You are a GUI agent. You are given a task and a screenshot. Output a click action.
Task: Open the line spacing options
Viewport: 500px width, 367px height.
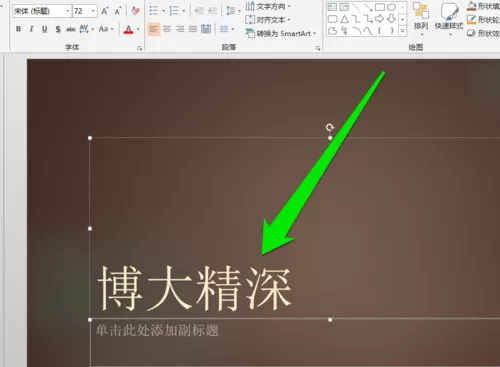click(x=233, y=11)
